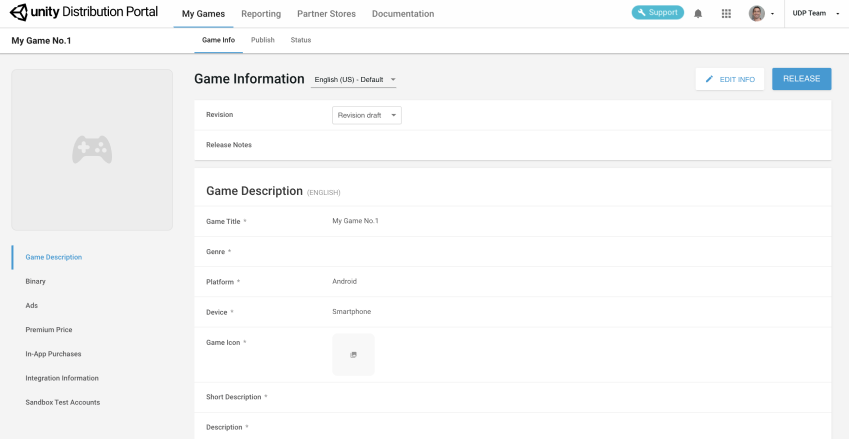Open the apps grid menu
Viewport: 849px width, 439px height.
(x=726, y=14)
